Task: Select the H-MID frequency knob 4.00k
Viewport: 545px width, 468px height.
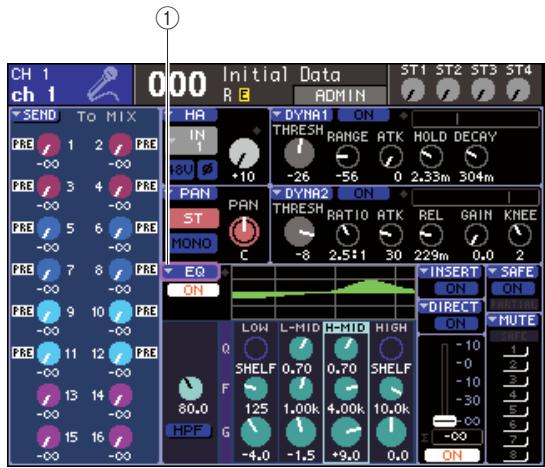Action: click(346, 388)
